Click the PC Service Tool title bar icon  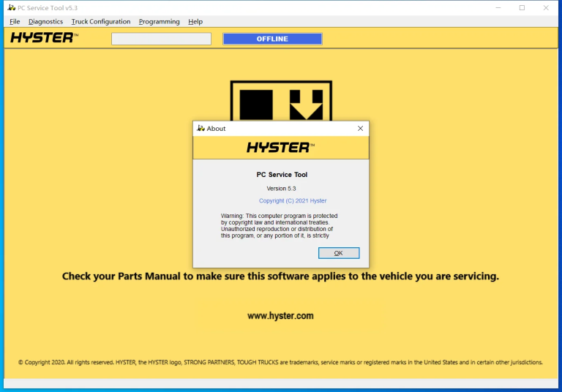(10, 7)
